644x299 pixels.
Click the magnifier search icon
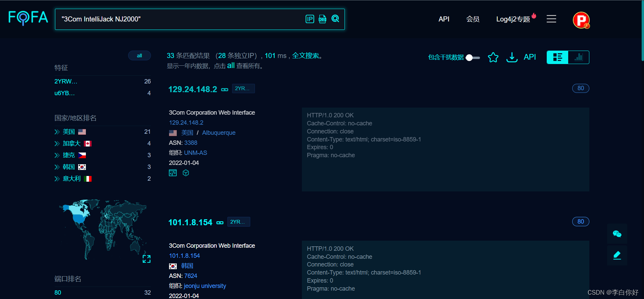335,19
